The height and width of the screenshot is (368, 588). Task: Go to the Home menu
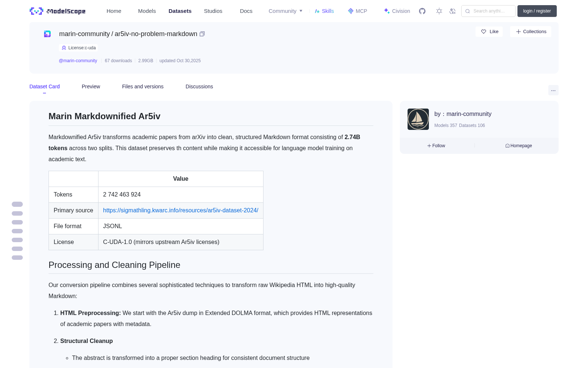point(114,11)
